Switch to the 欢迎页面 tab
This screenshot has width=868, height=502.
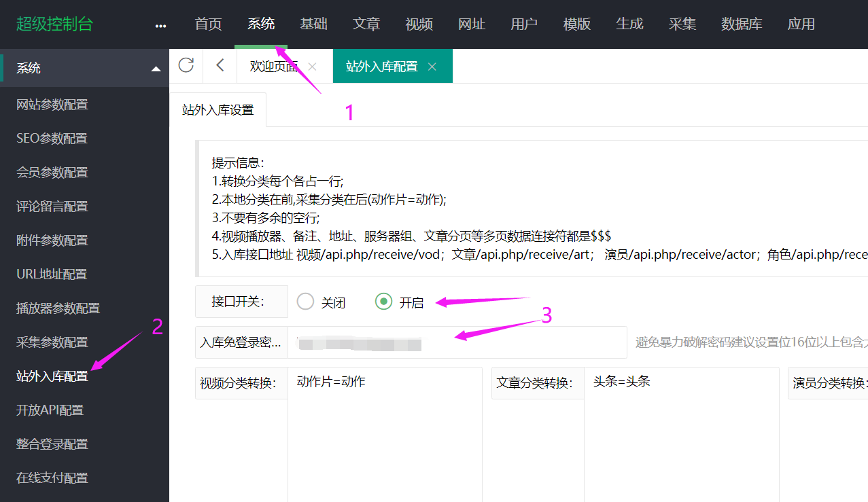(273, 66)
